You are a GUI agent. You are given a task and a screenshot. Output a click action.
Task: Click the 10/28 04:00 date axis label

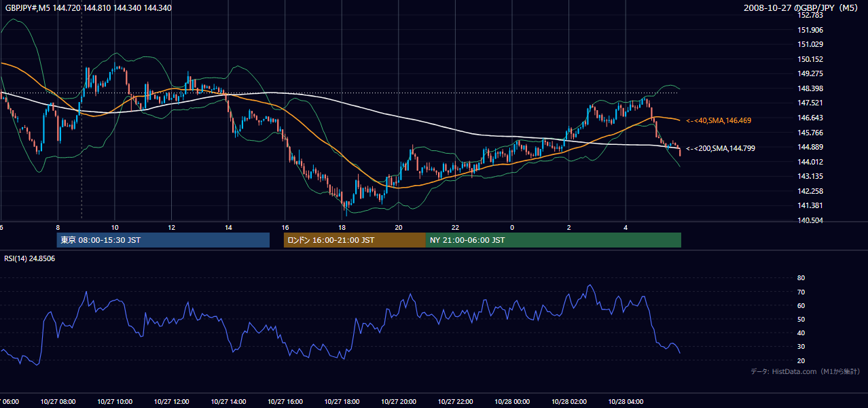tap(626, 402)
